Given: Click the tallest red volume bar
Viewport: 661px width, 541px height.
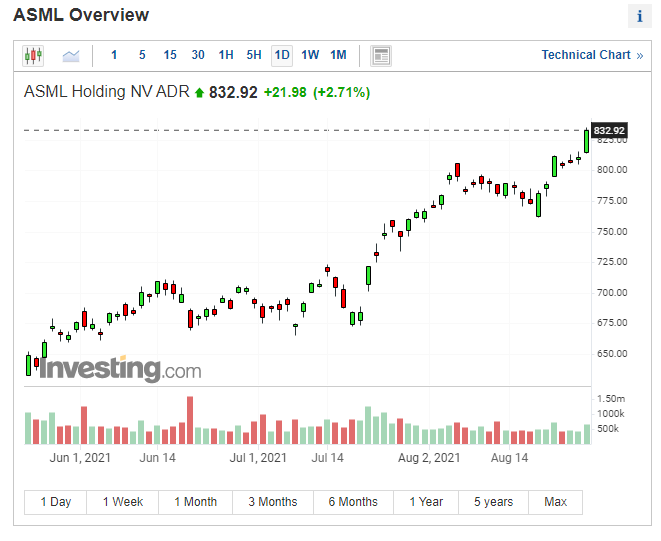Looking at the screenshot, I should tap(190, 420).
